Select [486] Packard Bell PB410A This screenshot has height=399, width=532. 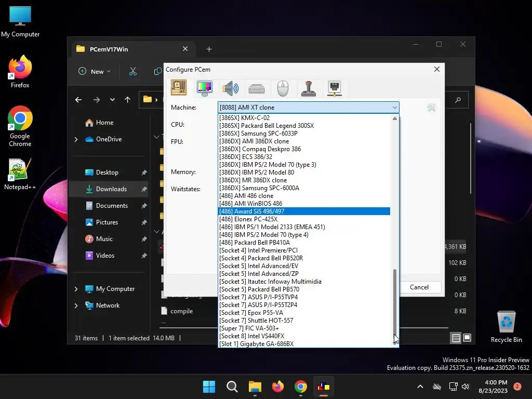click(x=304, y=243)
